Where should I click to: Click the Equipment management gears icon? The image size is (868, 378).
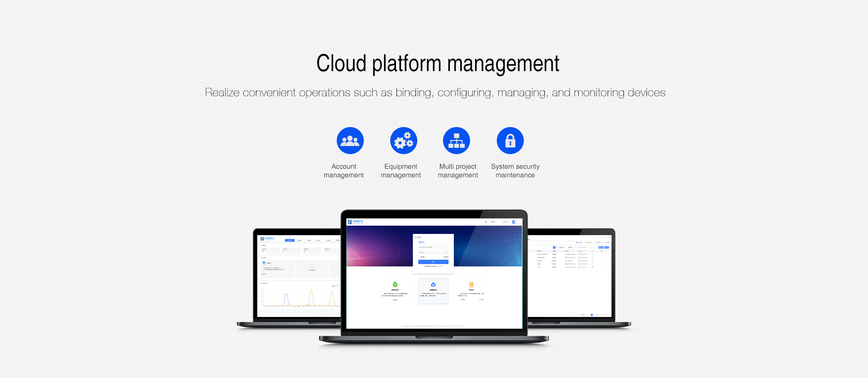tap(403, 141)
